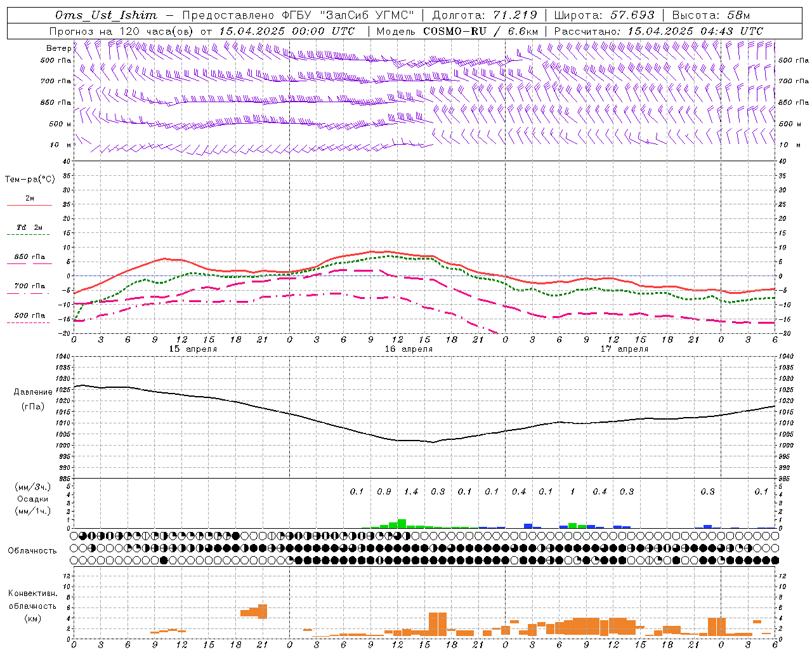The height and width of the screenshot is (650, 812).
Task: Click the latitude value "Широта: 57.693"
Action: point(604,15)
